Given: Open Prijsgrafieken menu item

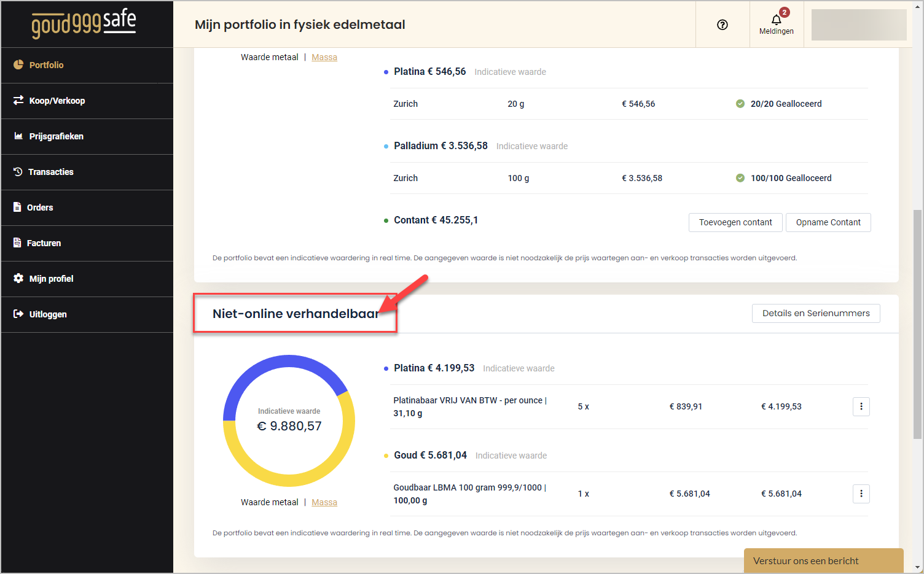Looking at the screenshot, I should (x=87, y=136).
